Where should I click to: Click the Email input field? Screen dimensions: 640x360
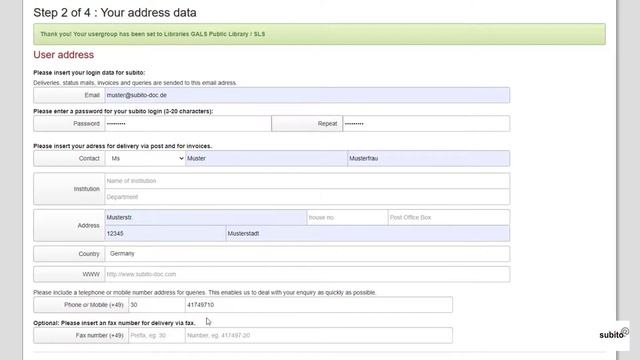coord(307,95)
